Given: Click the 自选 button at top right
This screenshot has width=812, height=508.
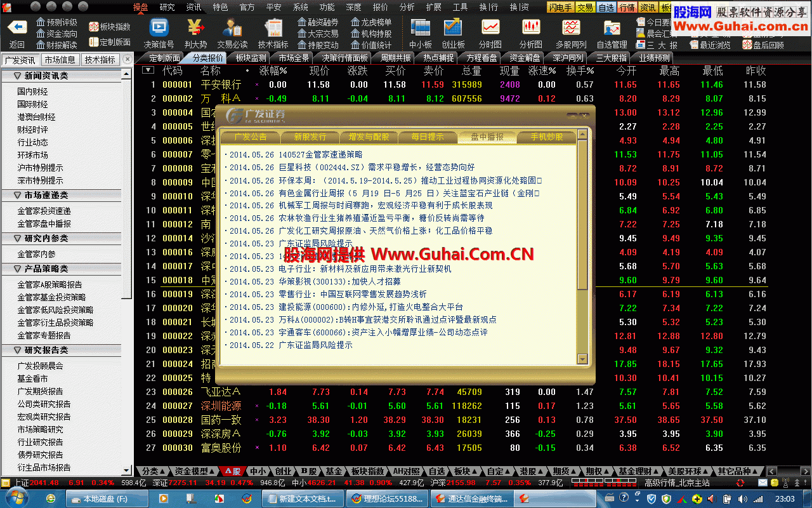Looking at the screenshot, I should pyautogui.click(x=606, y=7).
